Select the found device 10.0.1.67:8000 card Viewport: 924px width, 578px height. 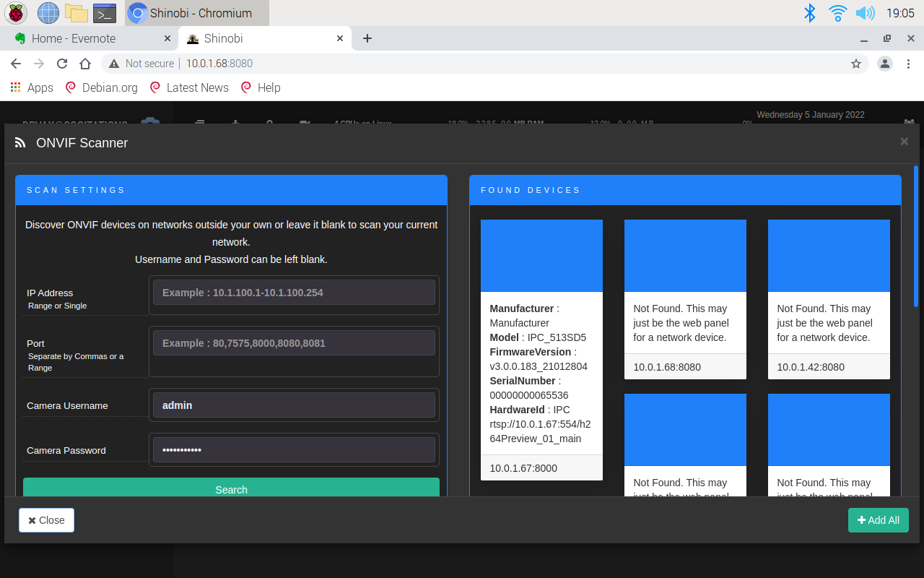(x=541, y=350)
